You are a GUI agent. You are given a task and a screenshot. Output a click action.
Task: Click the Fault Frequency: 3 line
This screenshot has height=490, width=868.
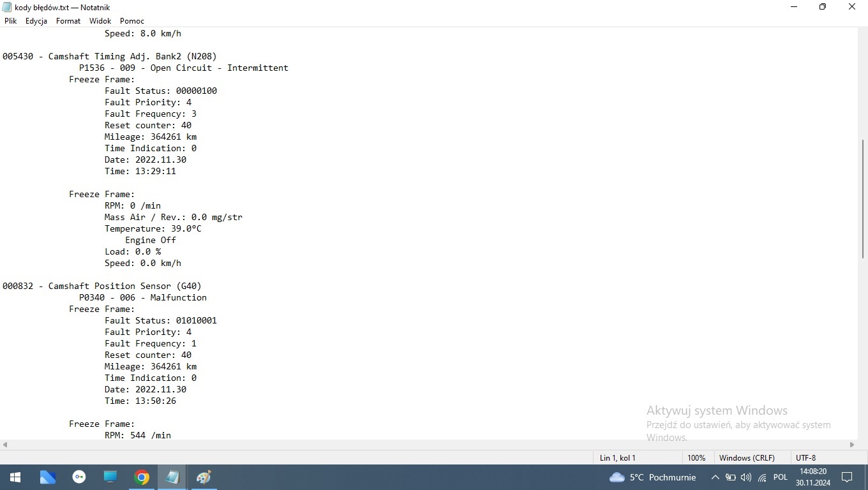pos(151,114)
